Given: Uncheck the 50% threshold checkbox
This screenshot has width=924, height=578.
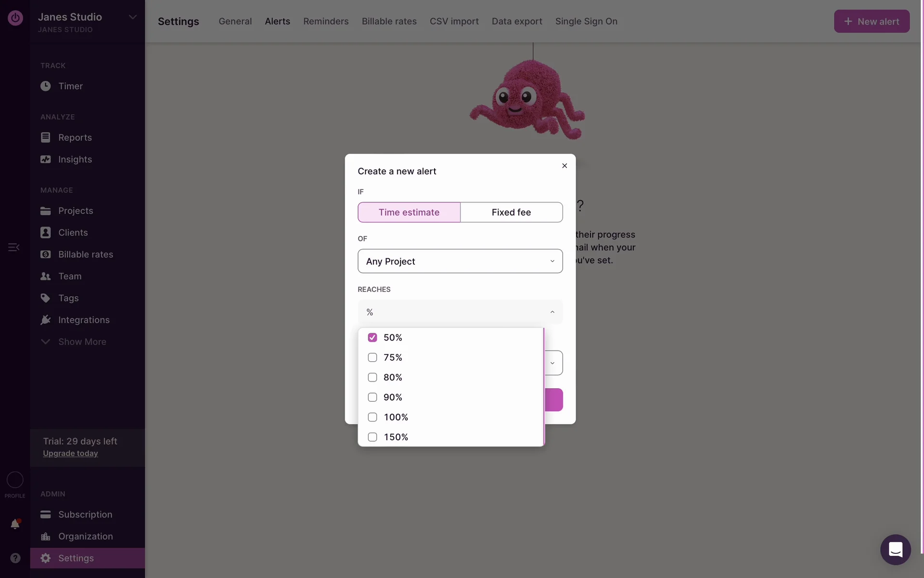Looking at the screenshot, I should pos(372,338).
